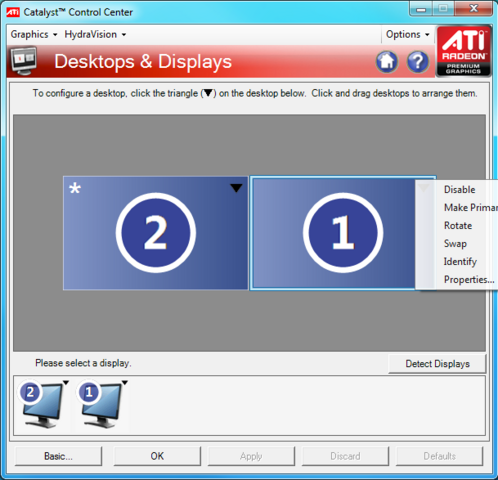The width and height of the screenshot is (498, 480).
Task: Open Properties... from the context menu
Action: (x=469, y=280)
